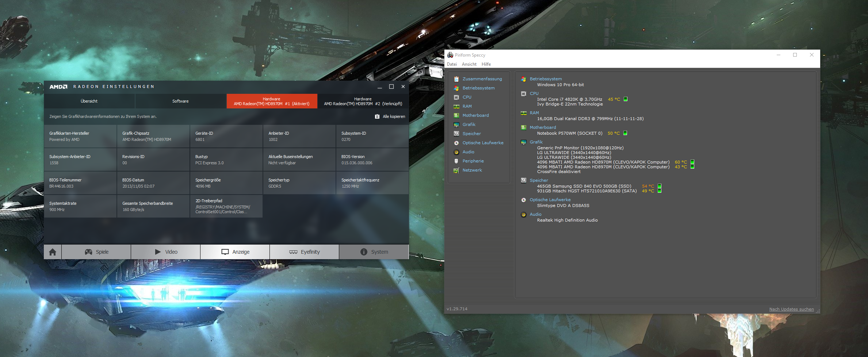Click the text "465GB Samsung SSD 840 EVO 500GB (SSD)"
868x357 pixels.
584,186
